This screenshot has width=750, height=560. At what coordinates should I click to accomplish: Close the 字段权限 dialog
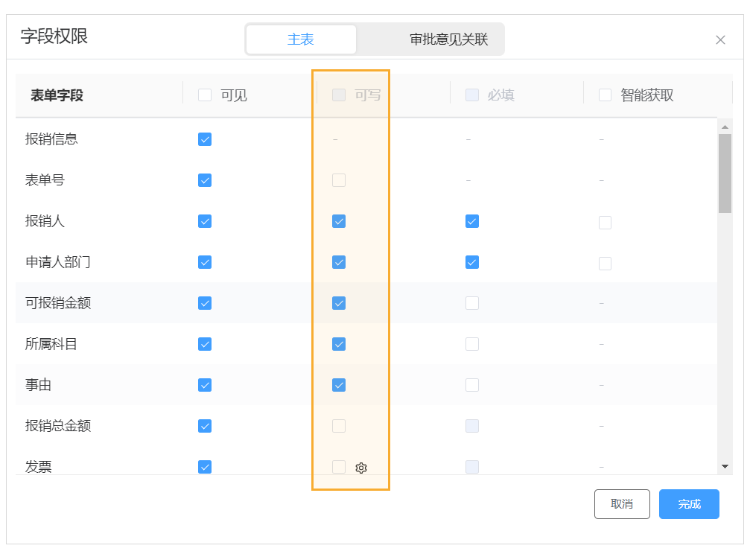[x=720, y=39]
